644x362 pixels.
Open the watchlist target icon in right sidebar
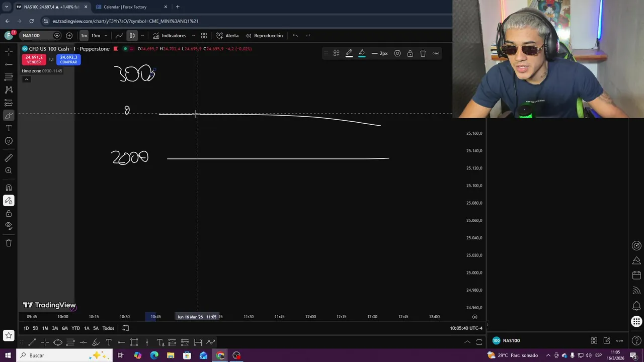click(636, 246)
